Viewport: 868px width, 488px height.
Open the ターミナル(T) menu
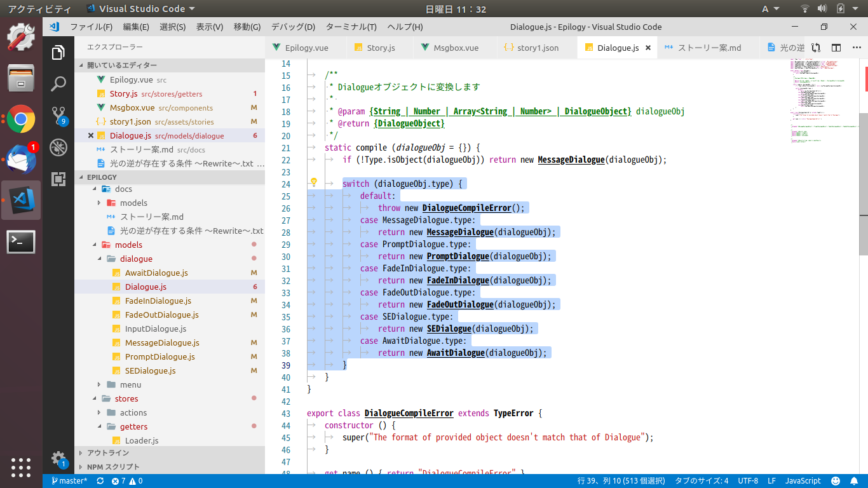351,27
